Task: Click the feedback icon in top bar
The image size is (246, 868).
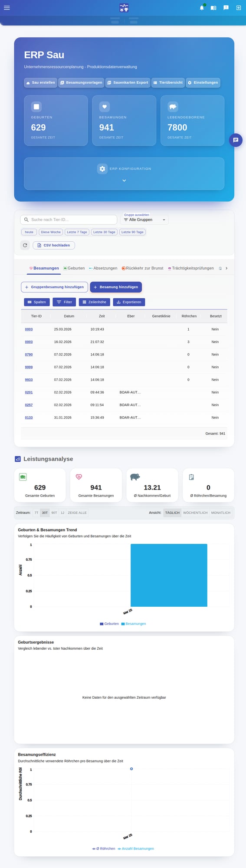Action: (x=226, y=8)
